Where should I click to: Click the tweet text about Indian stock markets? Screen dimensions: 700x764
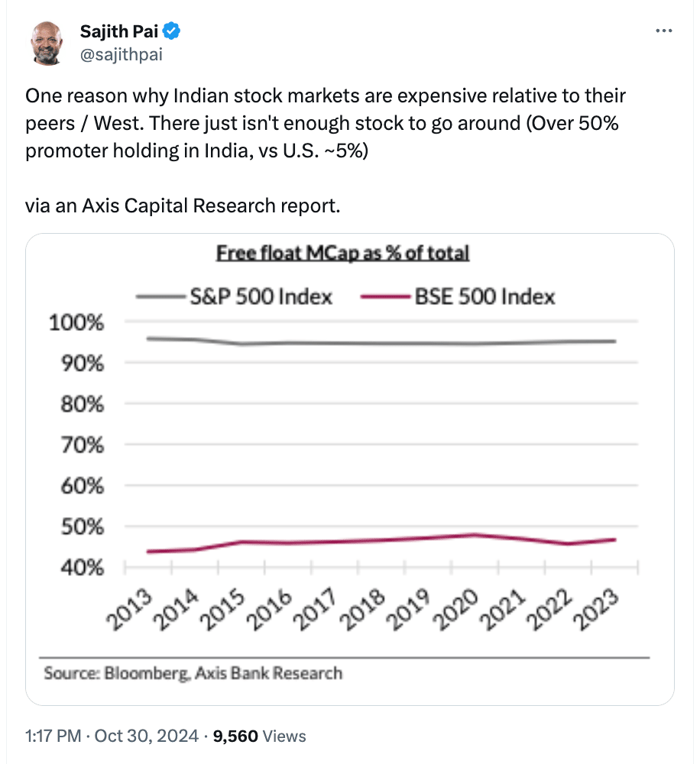point(325,123)
